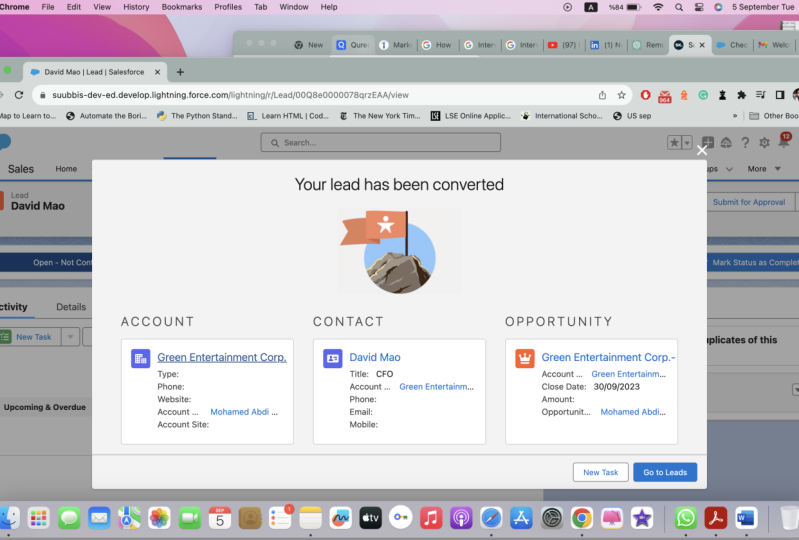Click the favorites star icon
Viewport: 799px width, 540px height.
[674, 143]
